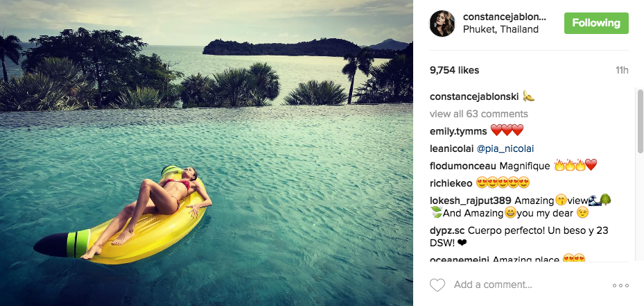The image size is (644, 306).
Task: Click the pool float photo
Action: click(206, 153)
